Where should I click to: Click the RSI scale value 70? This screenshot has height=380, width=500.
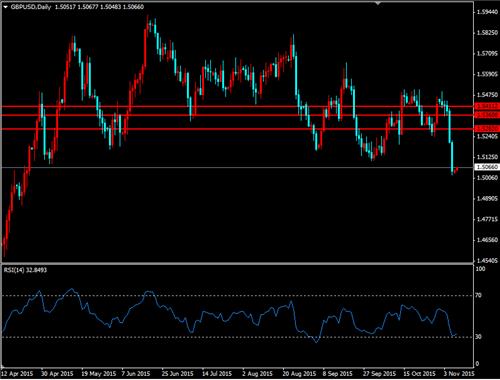[479, 295]
